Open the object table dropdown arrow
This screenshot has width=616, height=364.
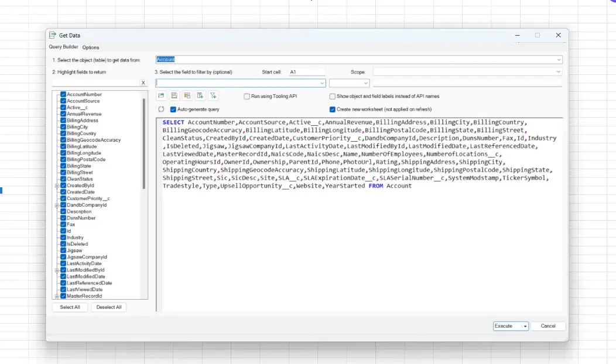[558, 60]
